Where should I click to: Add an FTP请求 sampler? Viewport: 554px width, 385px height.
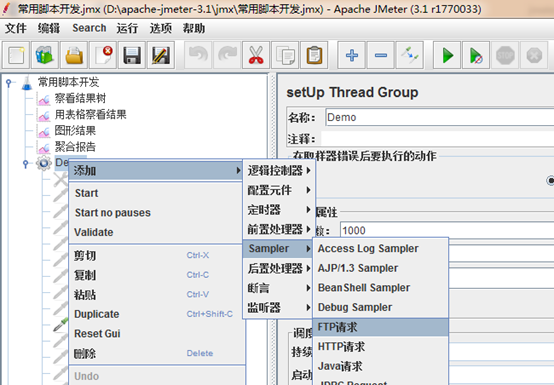381,327
